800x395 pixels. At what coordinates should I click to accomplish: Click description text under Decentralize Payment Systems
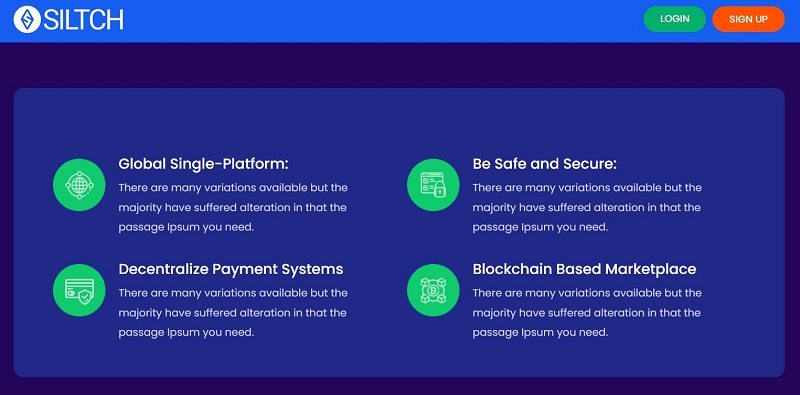pyautogui.click(x=233, y=312)
